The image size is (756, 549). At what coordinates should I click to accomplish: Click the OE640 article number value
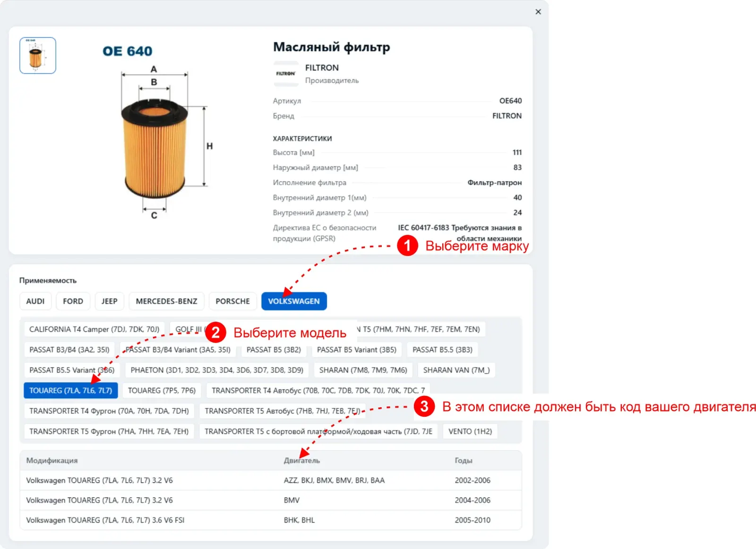point(510,101)
